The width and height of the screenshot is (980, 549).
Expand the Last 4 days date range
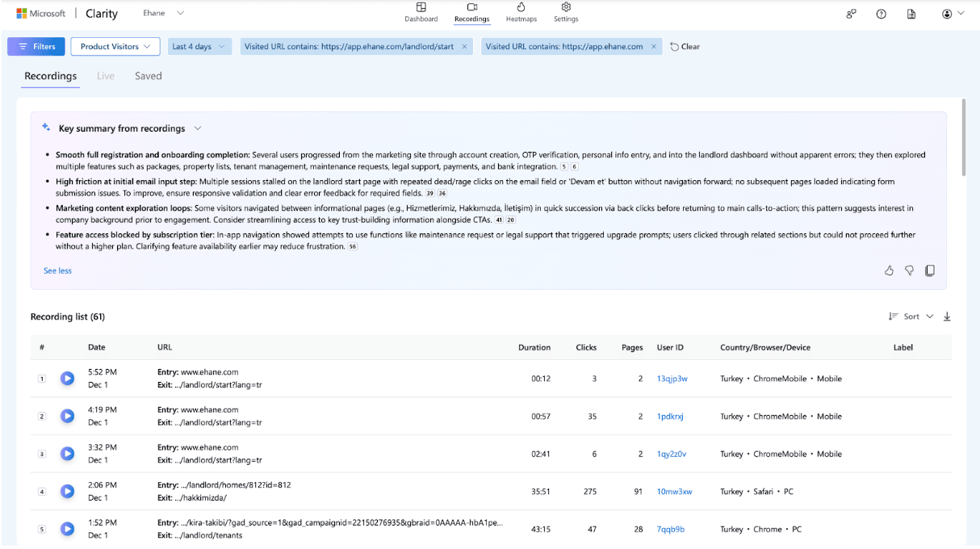point(198,47)
